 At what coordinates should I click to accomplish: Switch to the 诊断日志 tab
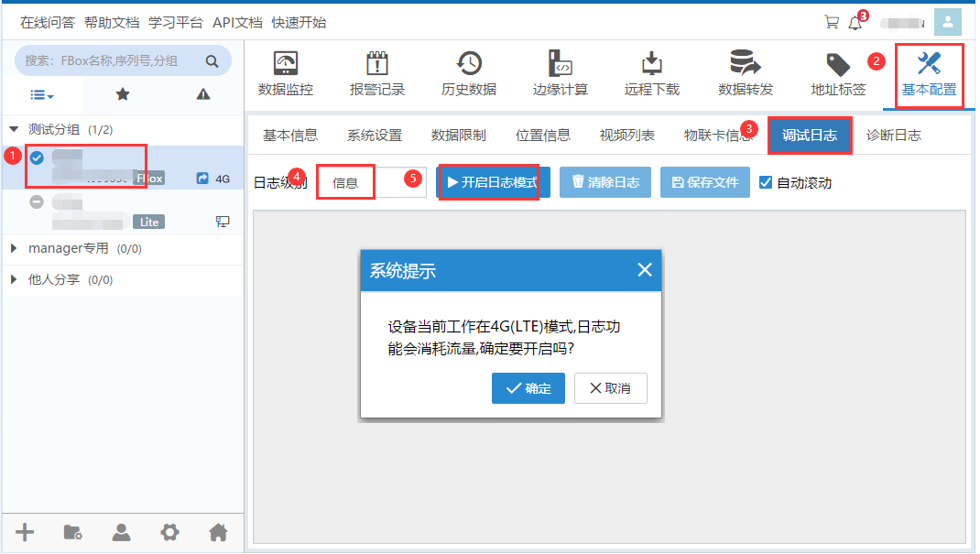pos(893,136)
